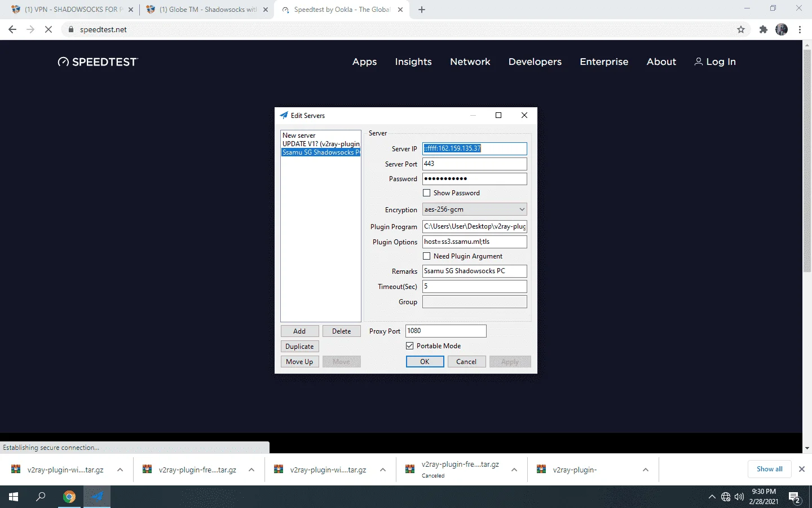The image size is (812, 508).
Task: Confirm with the OK button
Action: pyautogui.click(x=425, y=362)
